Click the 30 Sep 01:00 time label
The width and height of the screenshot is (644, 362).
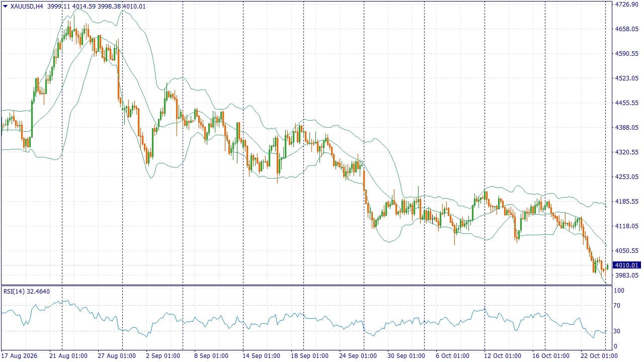click(x=407, y=356)
